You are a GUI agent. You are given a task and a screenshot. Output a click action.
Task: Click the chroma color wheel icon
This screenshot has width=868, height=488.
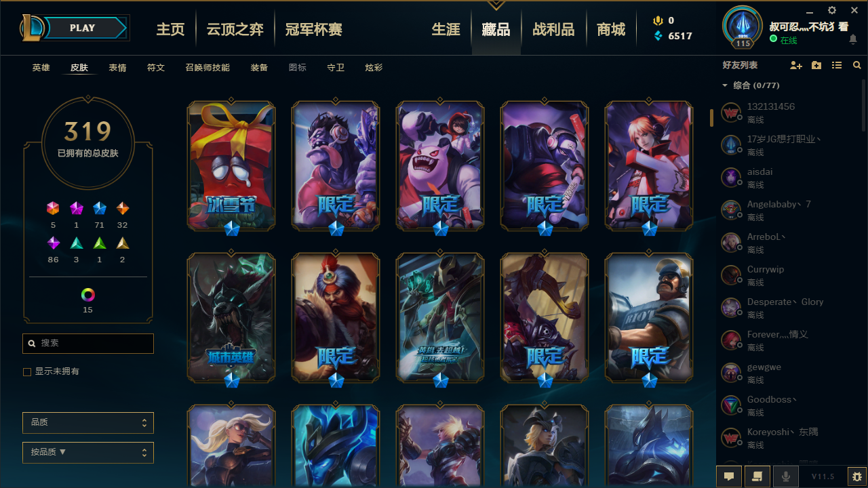(x=88, y=295)
